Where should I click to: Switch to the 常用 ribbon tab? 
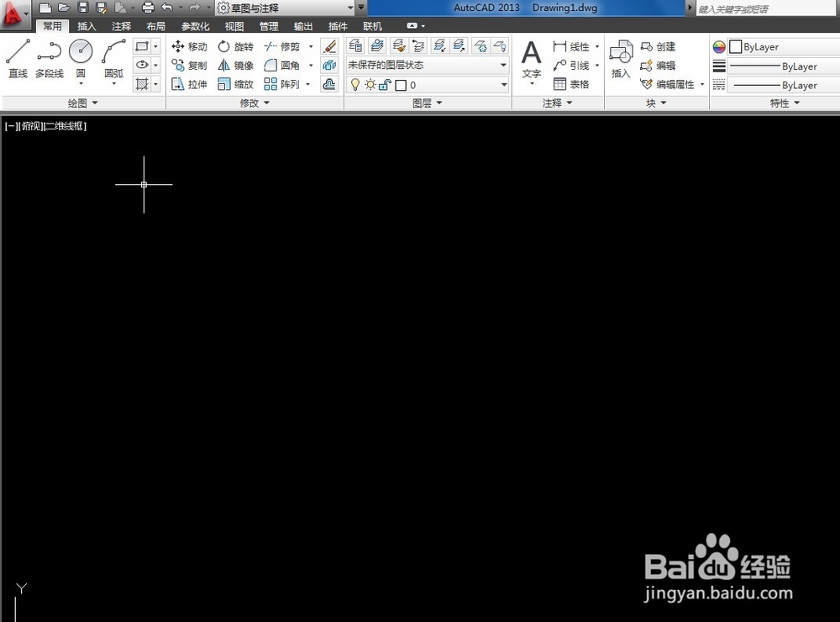(52, 26)
